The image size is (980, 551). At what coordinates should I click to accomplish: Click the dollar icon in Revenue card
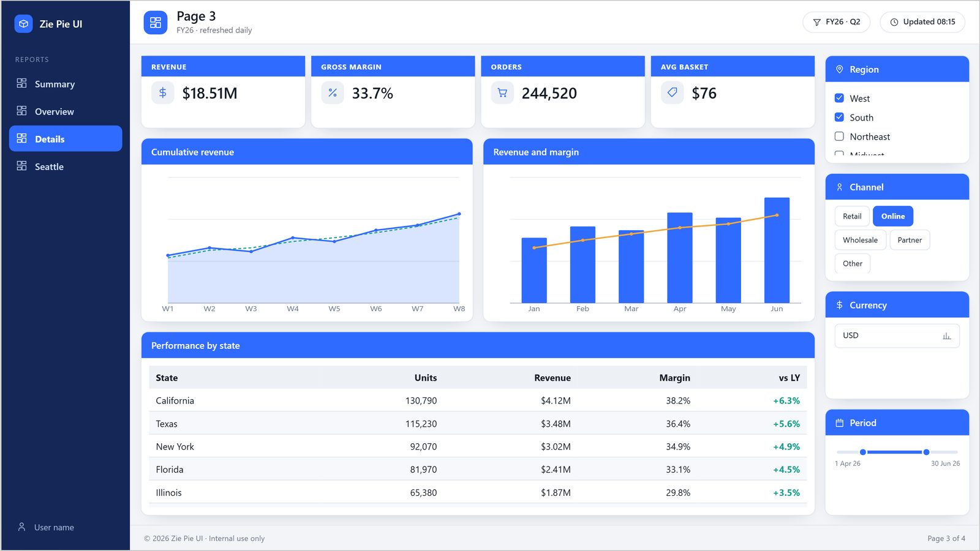(162, 92)
